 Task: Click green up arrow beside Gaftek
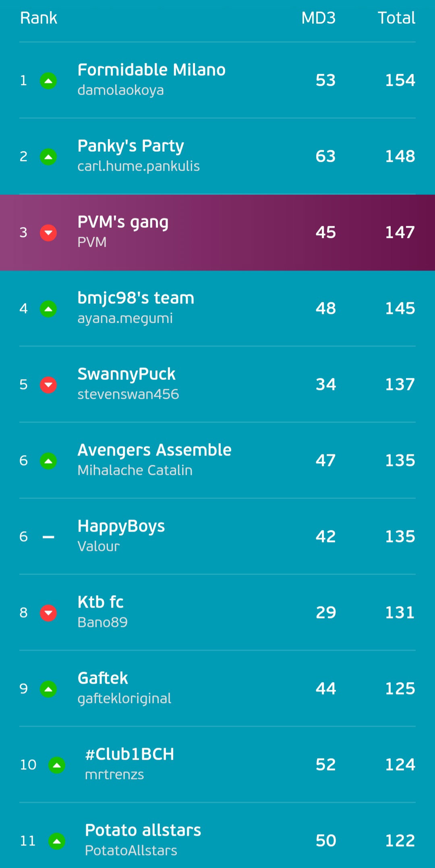pyautogui.click(x=48, y=689)
